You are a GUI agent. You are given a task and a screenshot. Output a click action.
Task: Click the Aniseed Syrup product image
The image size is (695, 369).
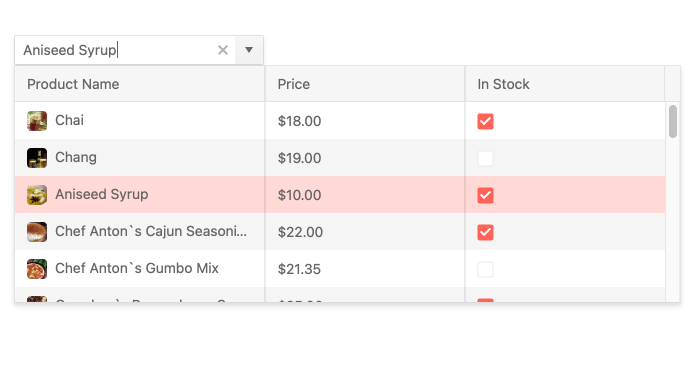click(x=37, y=195)
